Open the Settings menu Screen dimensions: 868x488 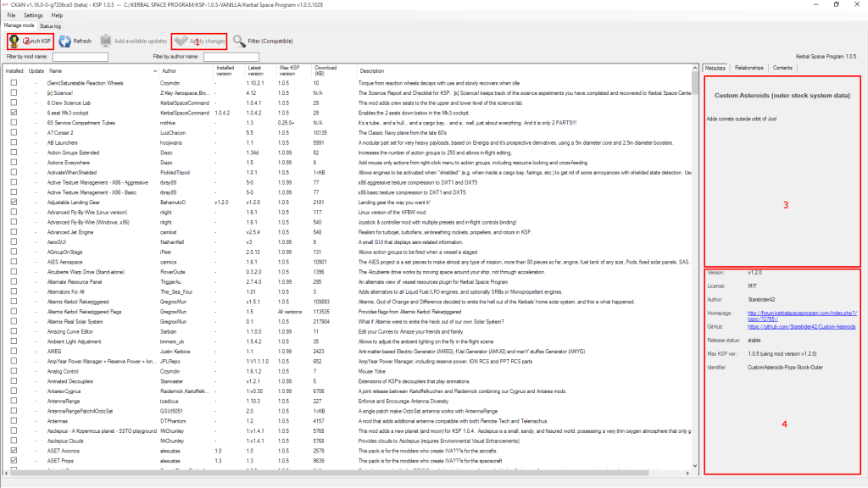tap(33, 15)
